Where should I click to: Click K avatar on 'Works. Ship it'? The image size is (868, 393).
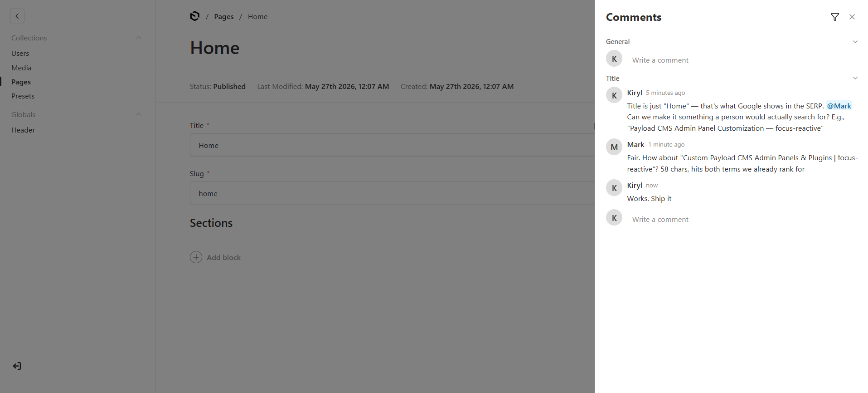click(614, 188)
